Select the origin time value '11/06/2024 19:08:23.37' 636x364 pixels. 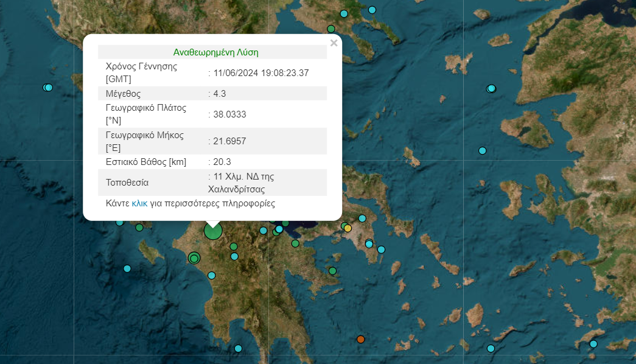pyautogui.click(x=261, y=73)
